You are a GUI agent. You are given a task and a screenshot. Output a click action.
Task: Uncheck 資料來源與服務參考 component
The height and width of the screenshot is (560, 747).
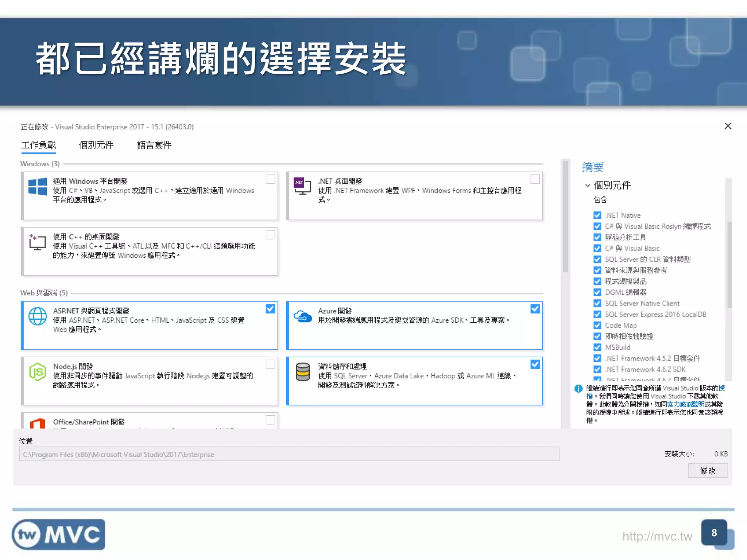(x=597, y=270)
